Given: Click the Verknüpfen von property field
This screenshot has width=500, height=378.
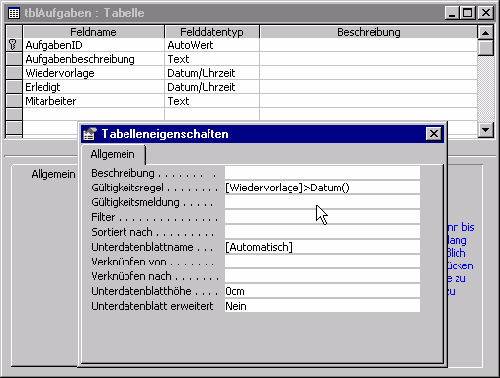Looking at the screenshot, I should click(322, 262).
